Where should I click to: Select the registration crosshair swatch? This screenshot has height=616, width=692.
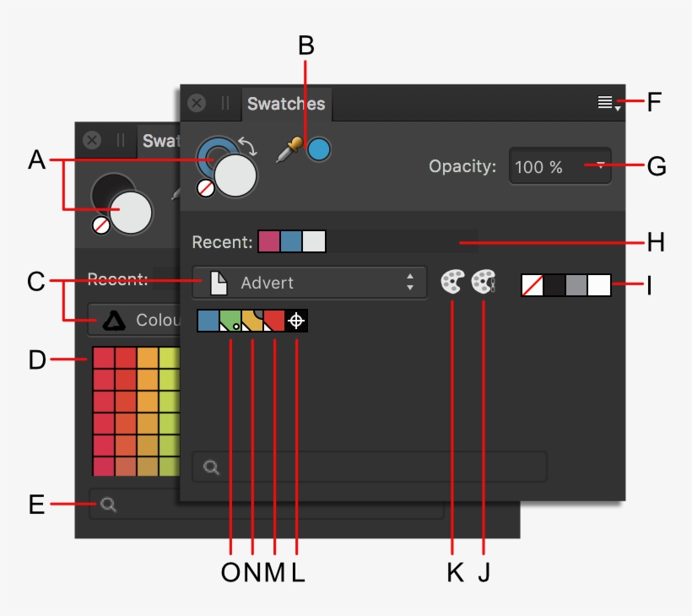[296, 321]
